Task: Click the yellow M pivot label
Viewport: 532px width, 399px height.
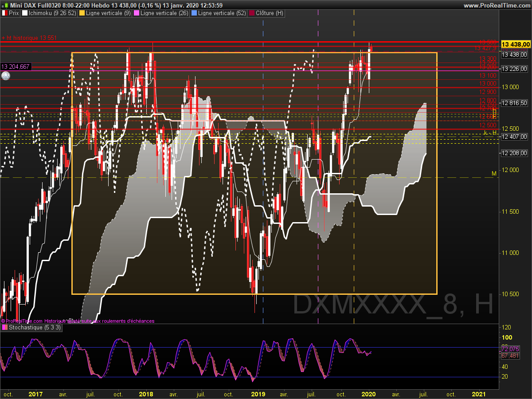Action: 494,173
